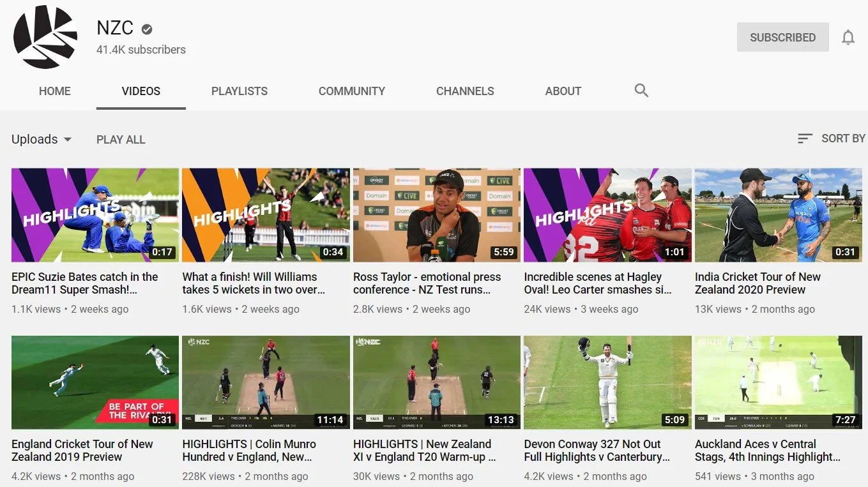Click title 'Auckland Aces v Central Stags, 4th Innings'
The height and width of the screenshot is (487, 868).
tap(768, 450)
